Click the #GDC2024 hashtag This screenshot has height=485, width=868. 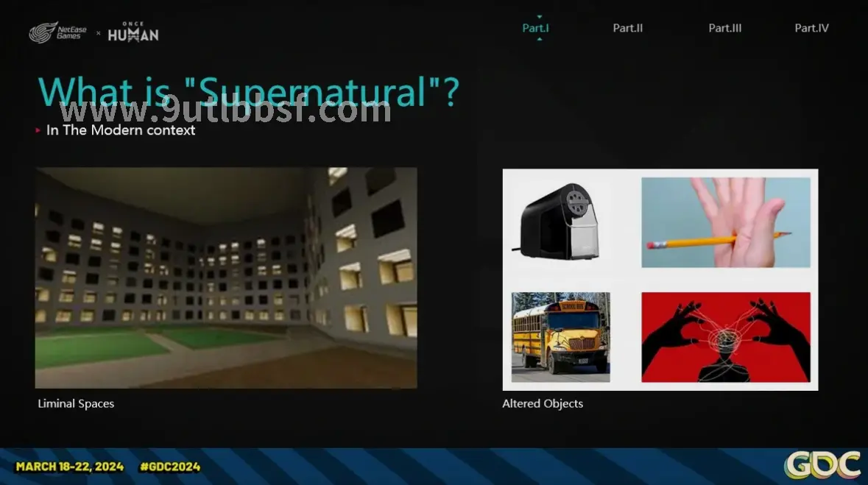coord(169,467)
